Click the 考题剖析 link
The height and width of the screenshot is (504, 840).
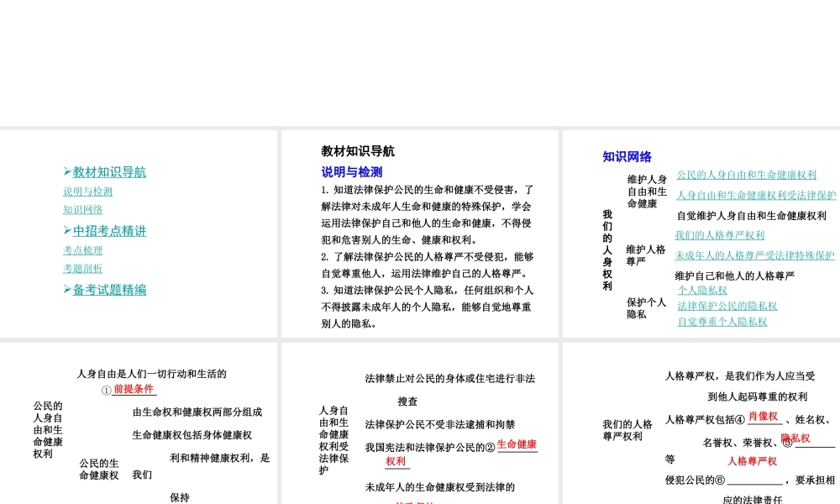point(82,268)
